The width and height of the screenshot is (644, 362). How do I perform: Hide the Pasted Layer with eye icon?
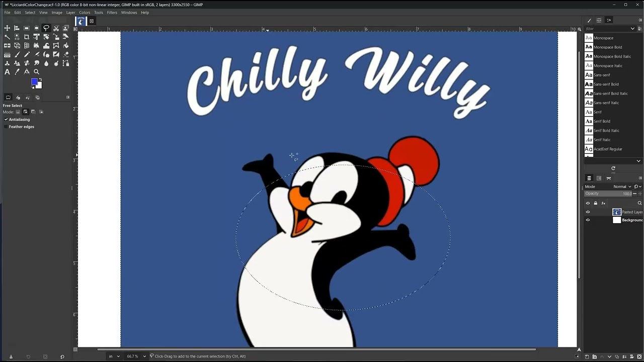pos(588,212)
